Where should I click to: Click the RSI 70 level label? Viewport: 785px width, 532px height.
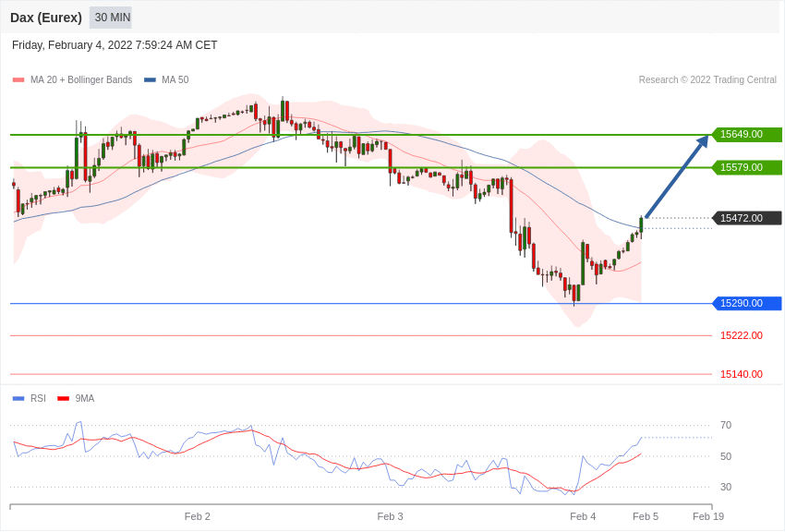coord(726,425)
